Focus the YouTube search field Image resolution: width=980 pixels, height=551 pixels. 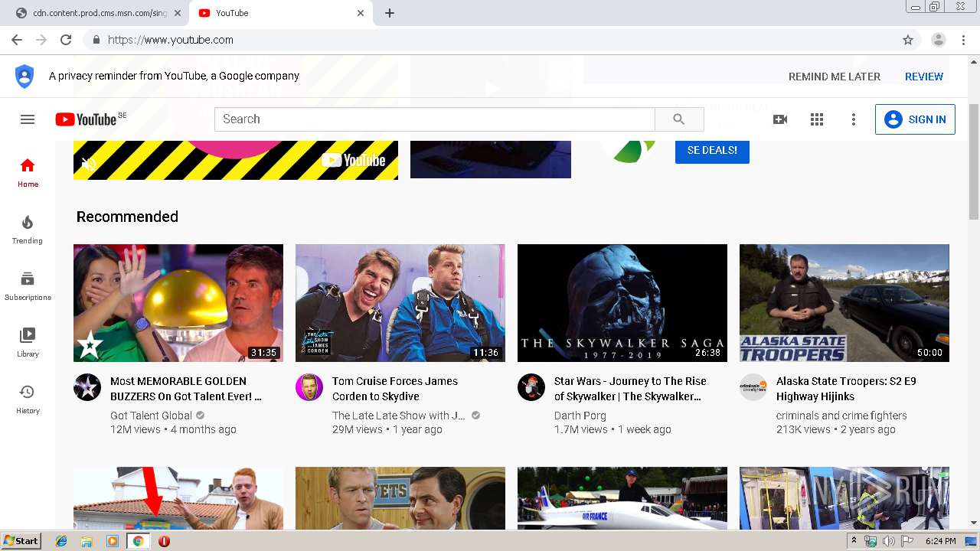435,119
